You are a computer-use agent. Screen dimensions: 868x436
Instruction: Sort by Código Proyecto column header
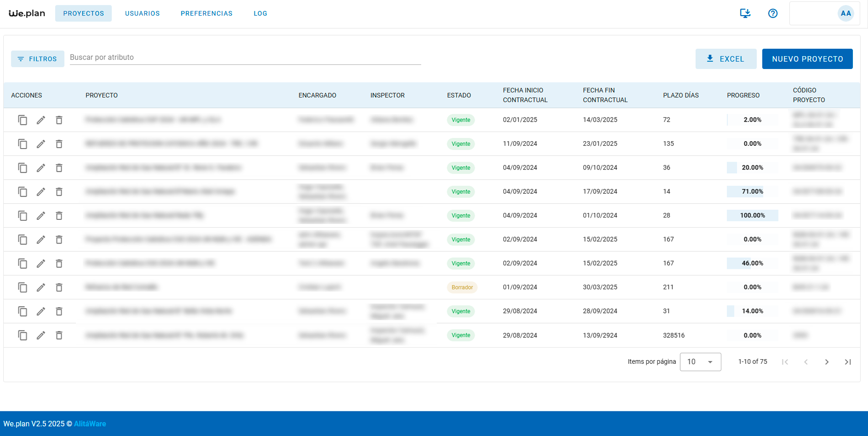click(x=809, y=95)
